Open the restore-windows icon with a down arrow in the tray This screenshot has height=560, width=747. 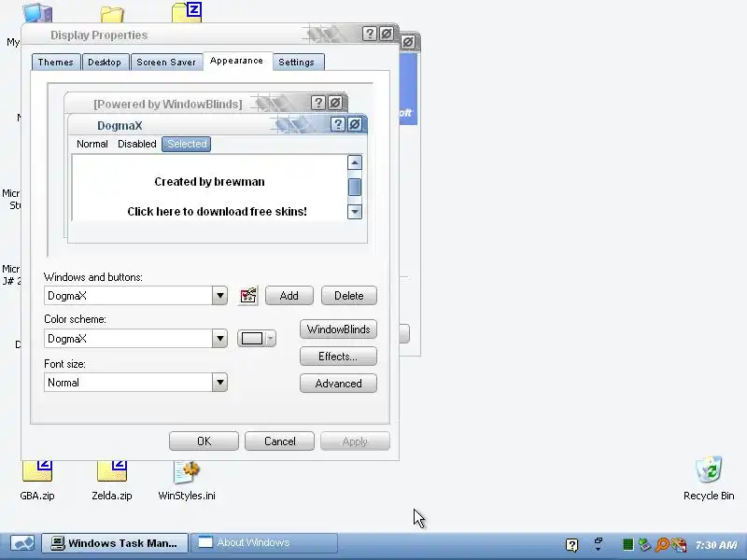599,544
